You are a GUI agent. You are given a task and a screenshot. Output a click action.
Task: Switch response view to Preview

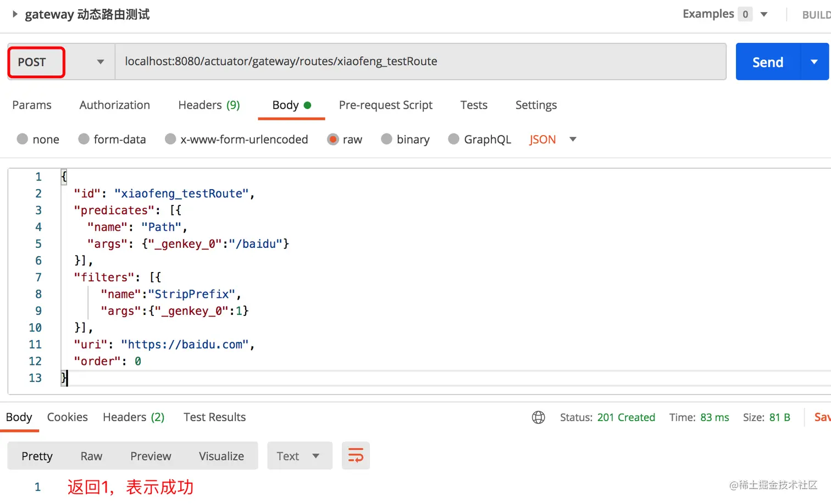tap(151, 456)
